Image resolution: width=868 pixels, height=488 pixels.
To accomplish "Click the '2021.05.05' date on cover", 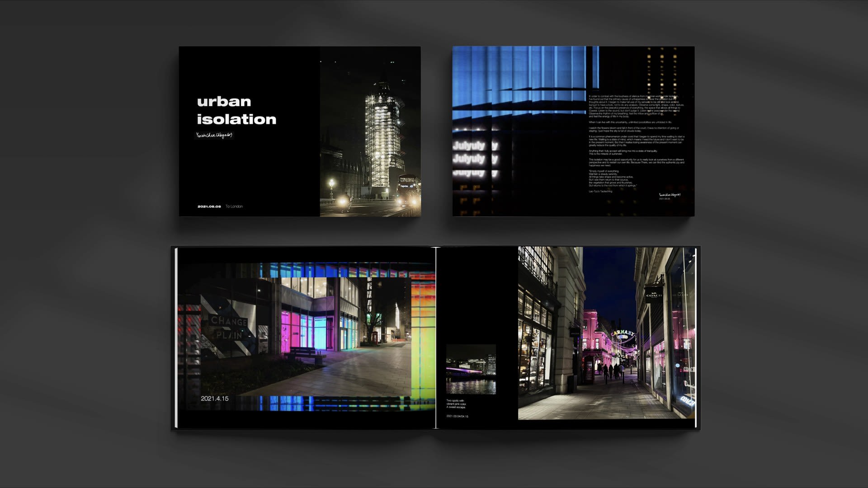I will click(209, 206).
